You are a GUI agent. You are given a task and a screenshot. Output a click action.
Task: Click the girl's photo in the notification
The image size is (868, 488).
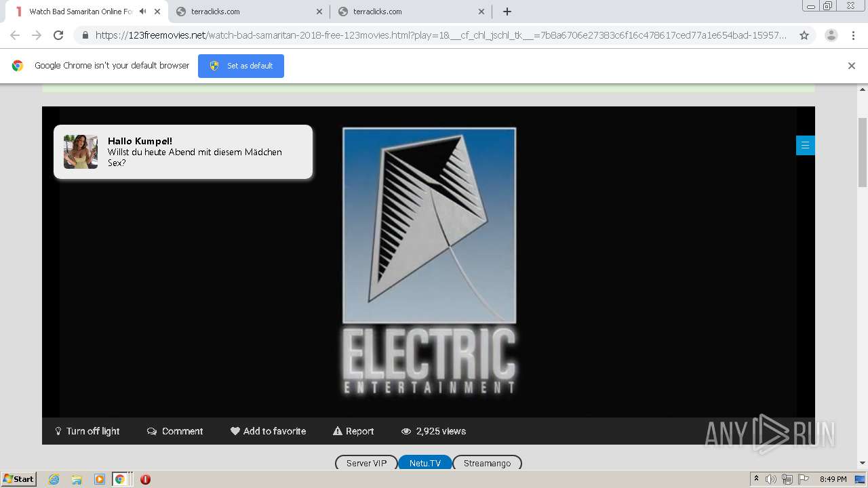81,151
